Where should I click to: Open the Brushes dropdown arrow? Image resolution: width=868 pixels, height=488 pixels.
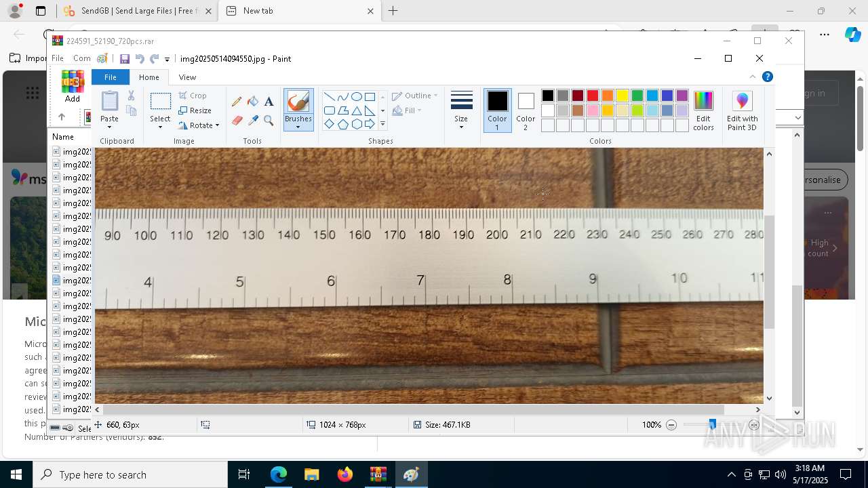(298, 127)
